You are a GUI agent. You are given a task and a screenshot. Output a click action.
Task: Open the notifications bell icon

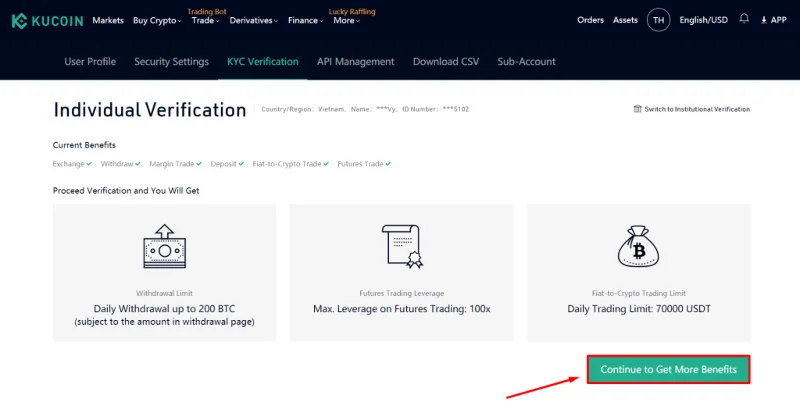(x=744, y=19)
